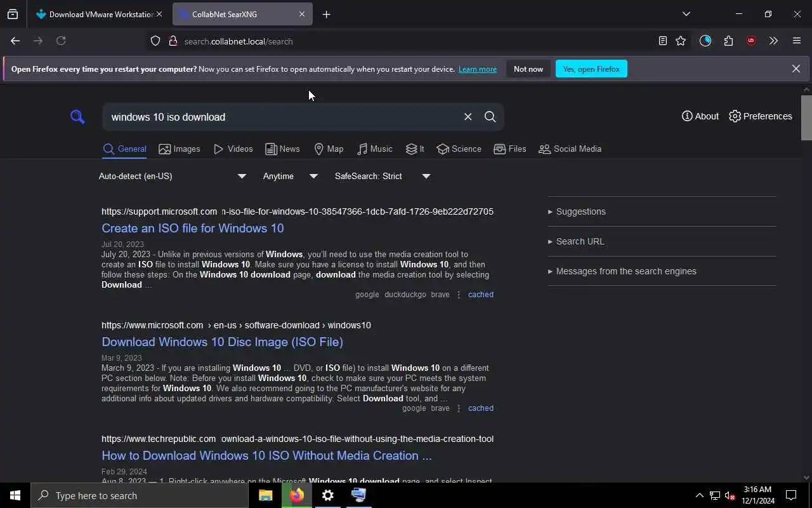Dismiss the notification bar
The image size is (812, 508).
(x=796, y=69)
